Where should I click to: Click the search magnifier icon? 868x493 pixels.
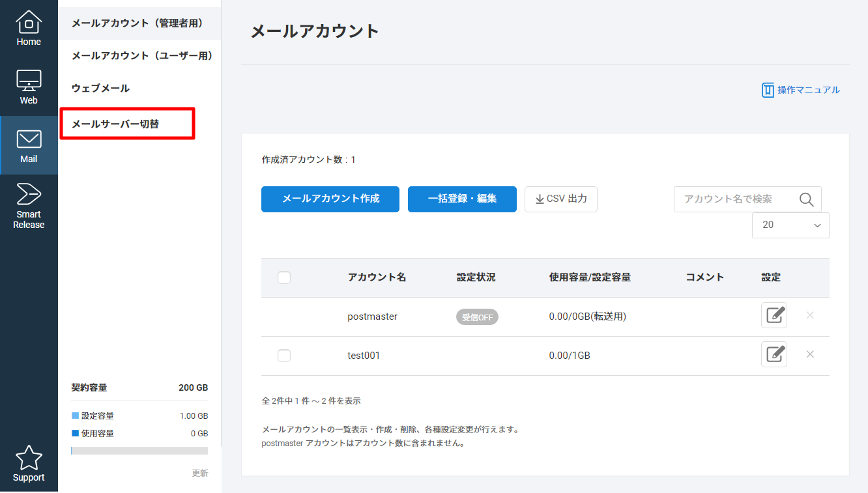806,199
